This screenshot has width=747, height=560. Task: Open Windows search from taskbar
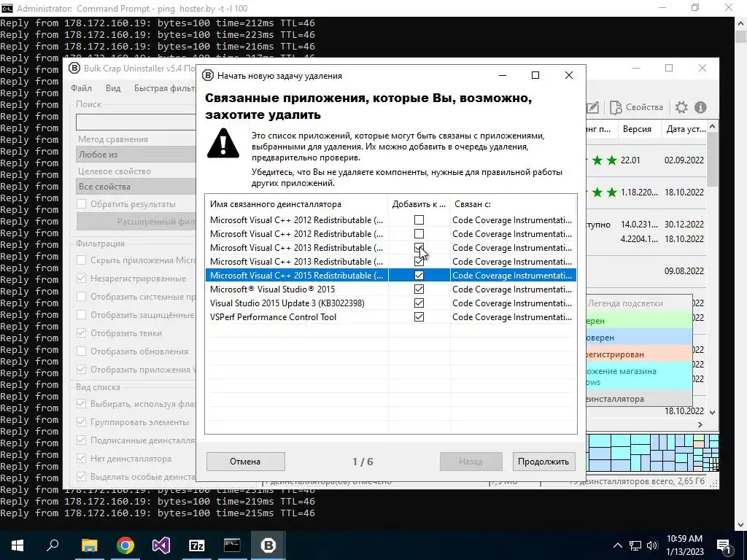pyautogui.click(x=53, y=545)
